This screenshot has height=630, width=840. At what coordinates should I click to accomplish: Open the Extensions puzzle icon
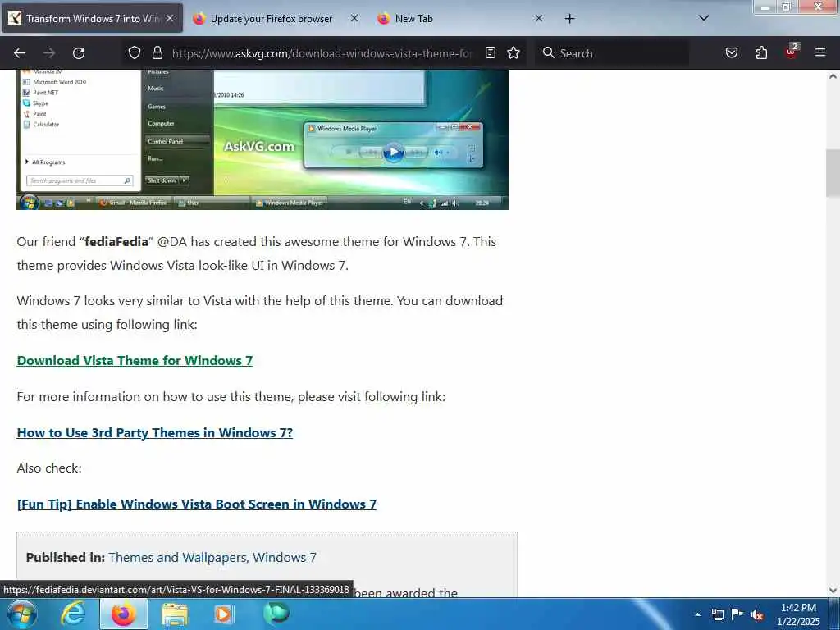click(761, 52)
